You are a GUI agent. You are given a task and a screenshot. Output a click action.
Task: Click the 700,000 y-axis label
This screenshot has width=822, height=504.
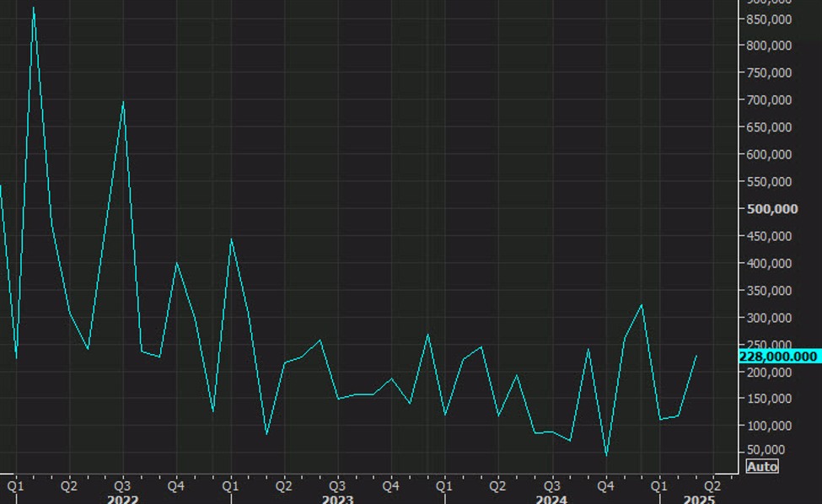coord(768,100)
